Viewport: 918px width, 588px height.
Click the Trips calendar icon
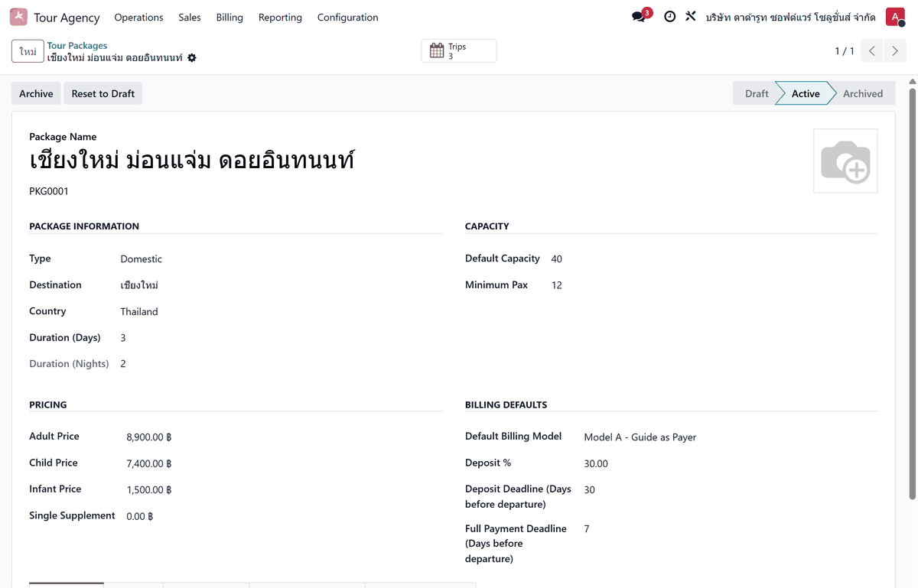(x=437, y=50)
